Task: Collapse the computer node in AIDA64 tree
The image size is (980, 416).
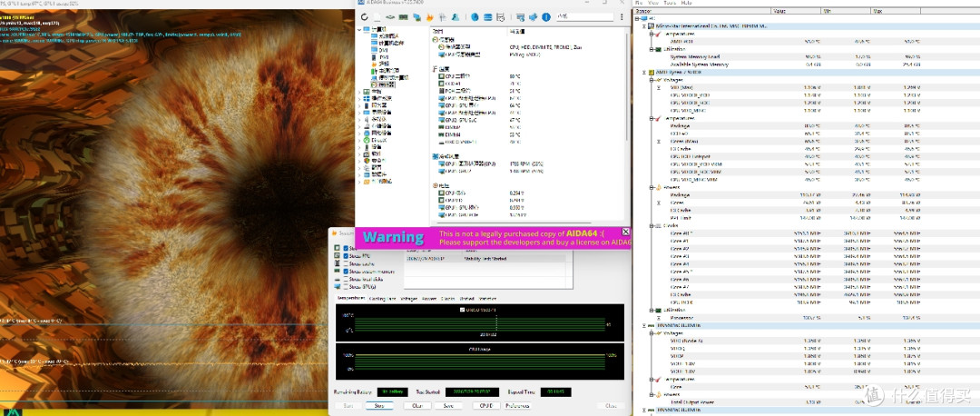Action: [x=359, y=29]
